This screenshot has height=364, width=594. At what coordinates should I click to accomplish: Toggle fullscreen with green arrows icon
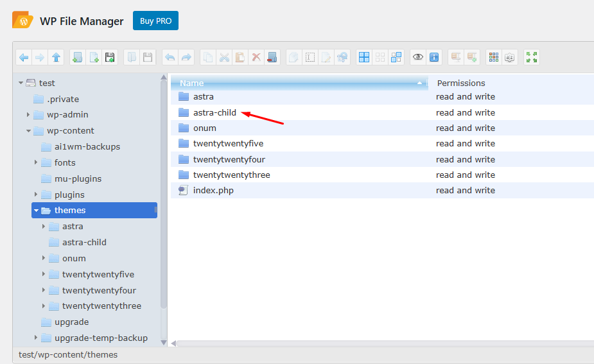point(532,58)
